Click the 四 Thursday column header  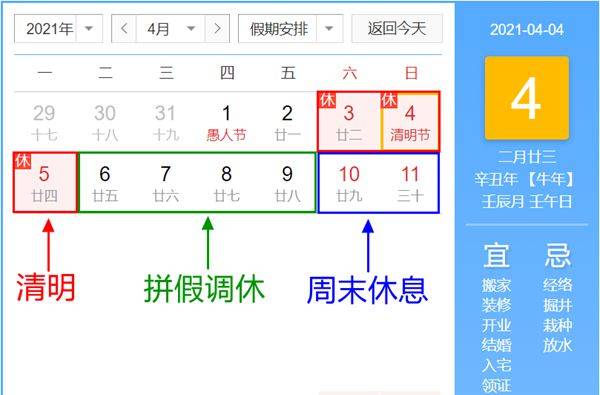pos(227,73)
